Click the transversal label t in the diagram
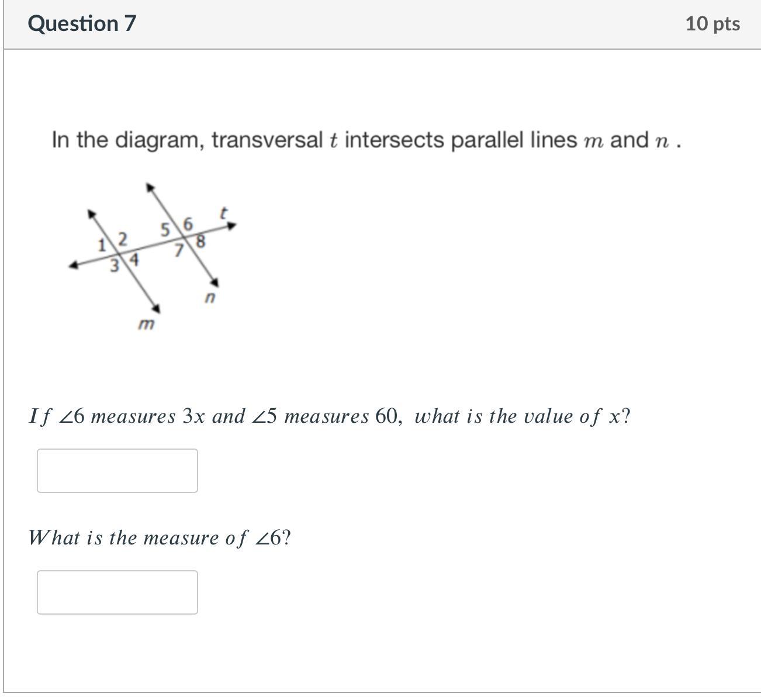761x700 pixels. (x=223, y=213)
